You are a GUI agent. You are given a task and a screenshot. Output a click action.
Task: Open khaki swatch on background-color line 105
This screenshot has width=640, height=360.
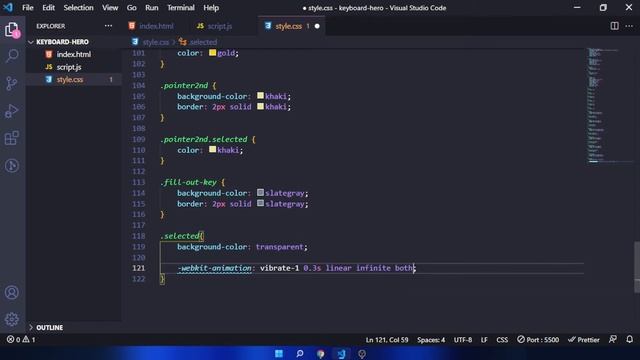click(260, 96)
